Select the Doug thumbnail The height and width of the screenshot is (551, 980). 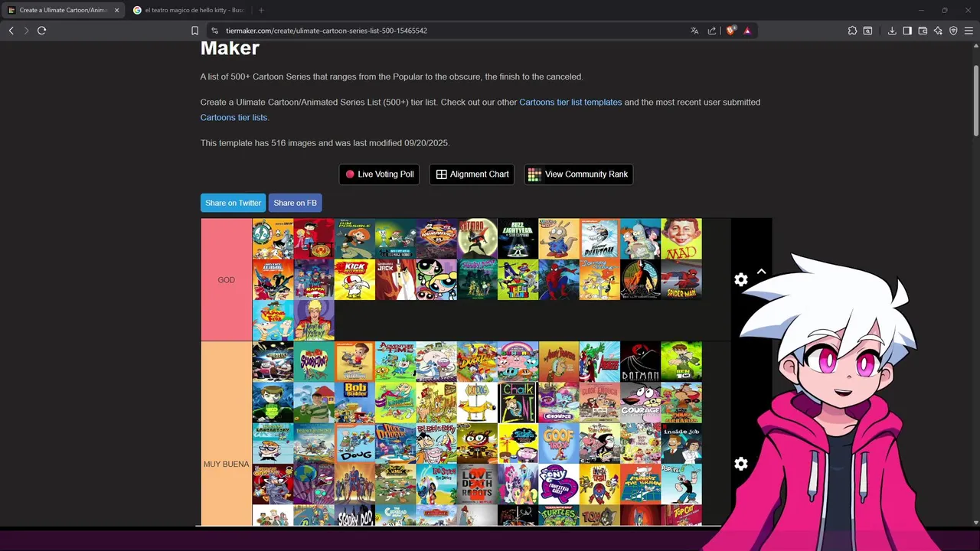coord(354,443)
